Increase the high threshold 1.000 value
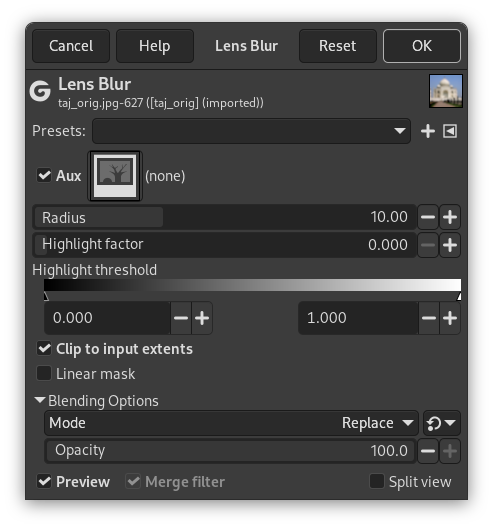This screenshot has width=493, height=528. click(450, 318)
